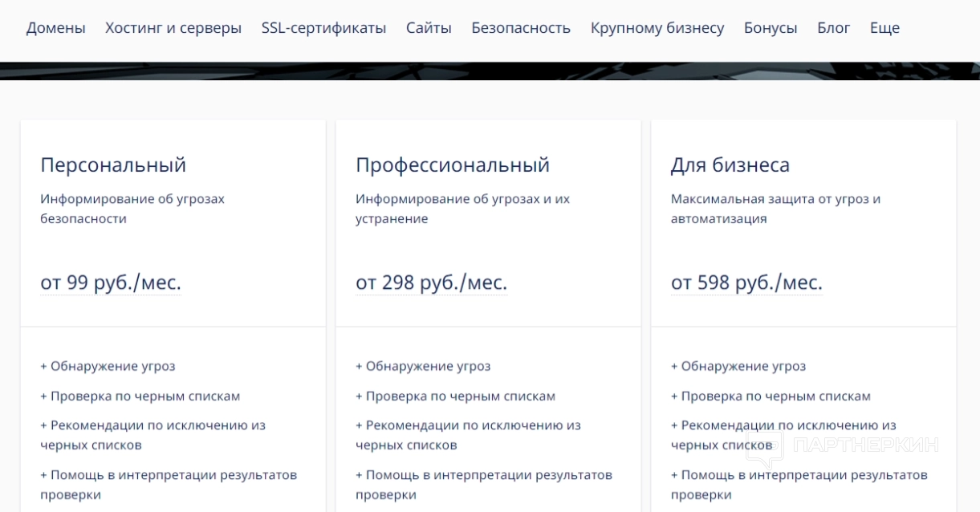Click the 'от 99 руб./мес.' price link
Image resolution: width=980 pixels, height=512 pixels.
[x=111, y=283]
